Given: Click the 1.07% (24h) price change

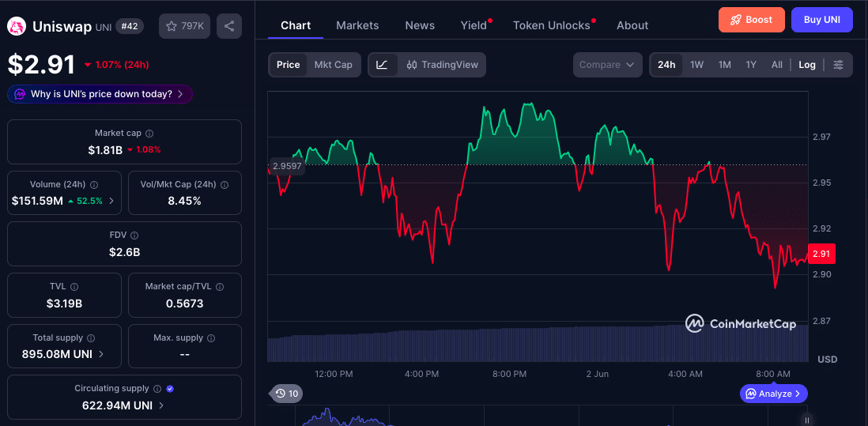Looking at the screenshot, I should 117,65.
